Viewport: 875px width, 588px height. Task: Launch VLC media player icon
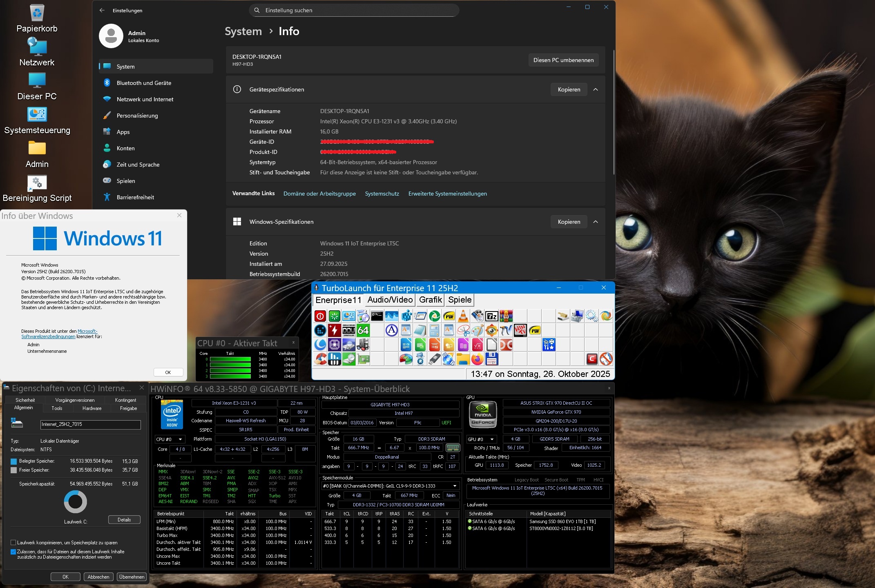tap(463, 316)
